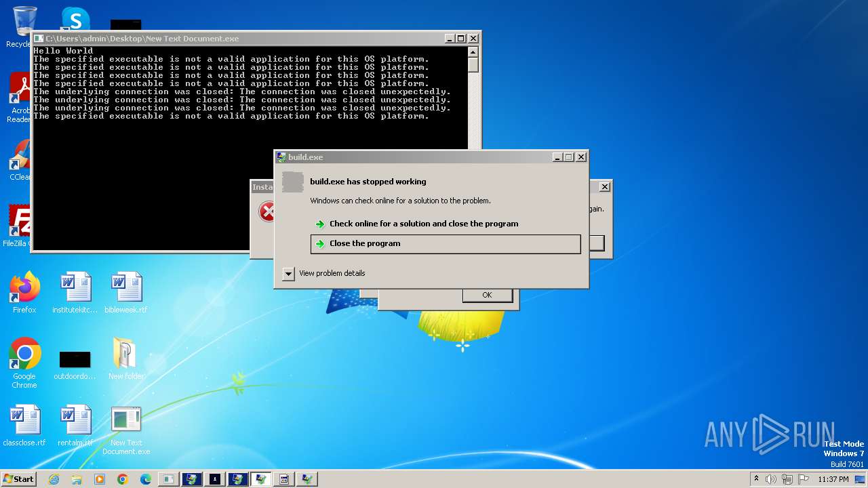Open Microsoft Edge from taskbar
The image size is (868, 488).
tap(146, 479)
